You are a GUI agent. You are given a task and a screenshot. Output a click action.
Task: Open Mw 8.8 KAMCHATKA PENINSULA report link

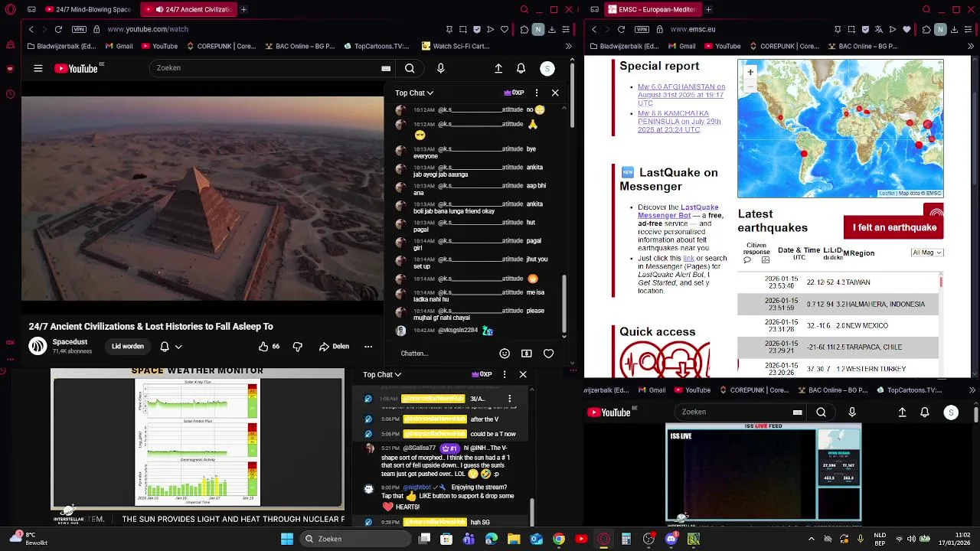pyautogui.click(x=680, y=122)
